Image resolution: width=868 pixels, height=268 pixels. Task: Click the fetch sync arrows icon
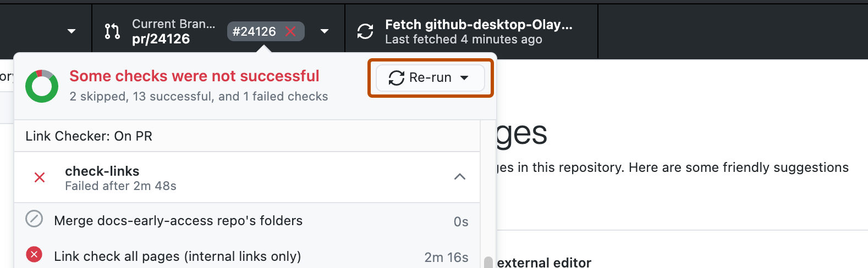[365, 31]
